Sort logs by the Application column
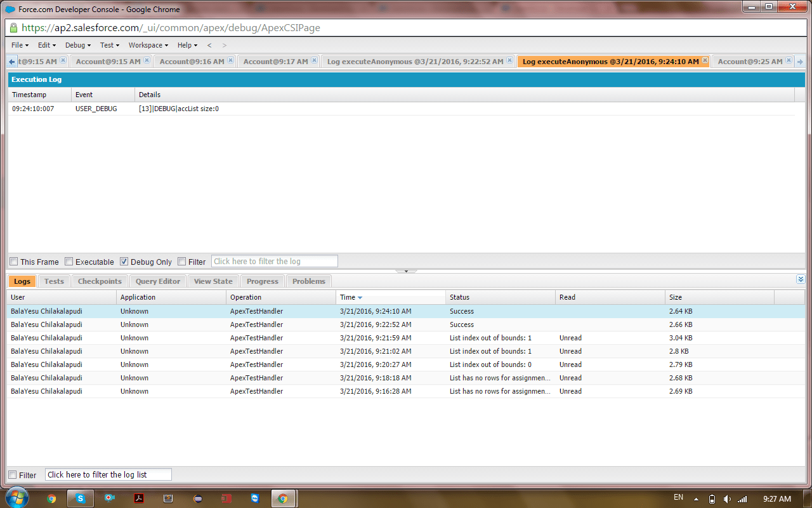 (x=171, y=297)
